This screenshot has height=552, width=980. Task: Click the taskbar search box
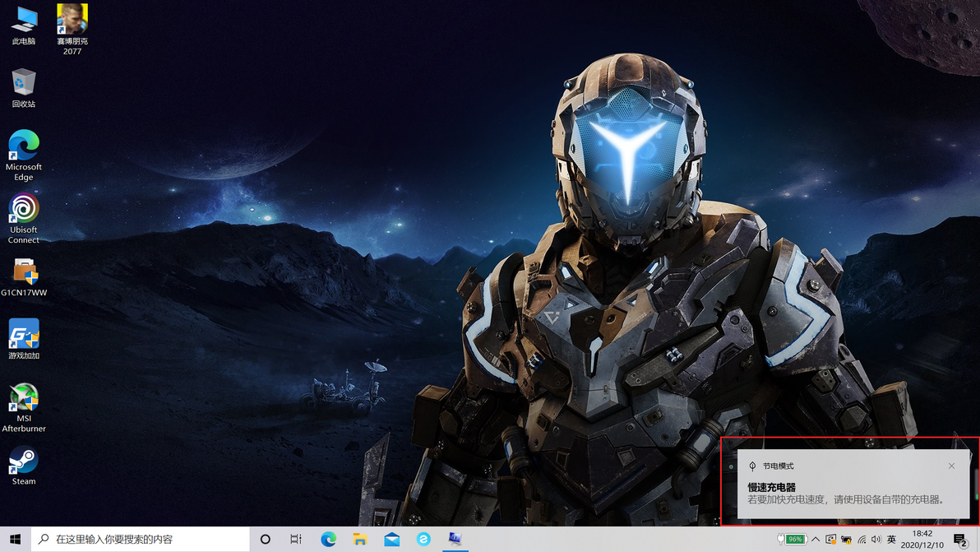(x=140, y=539)
